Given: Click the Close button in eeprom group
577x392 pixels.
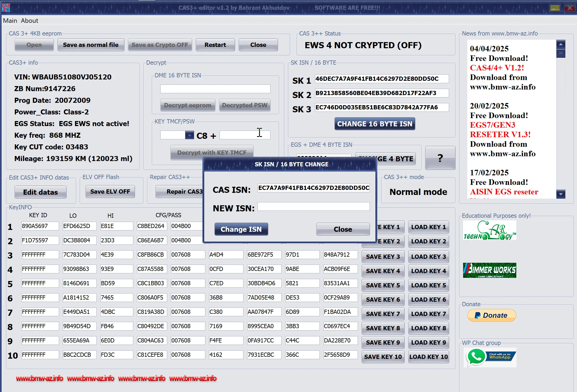Looking at the screenshot, I should click(258, 45).
